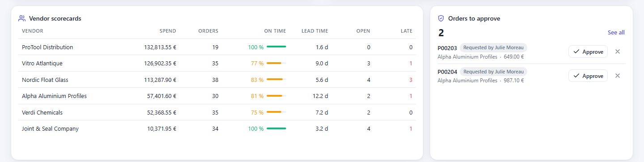Click the 7.2 d lead time value

click(x=322, y=112)
